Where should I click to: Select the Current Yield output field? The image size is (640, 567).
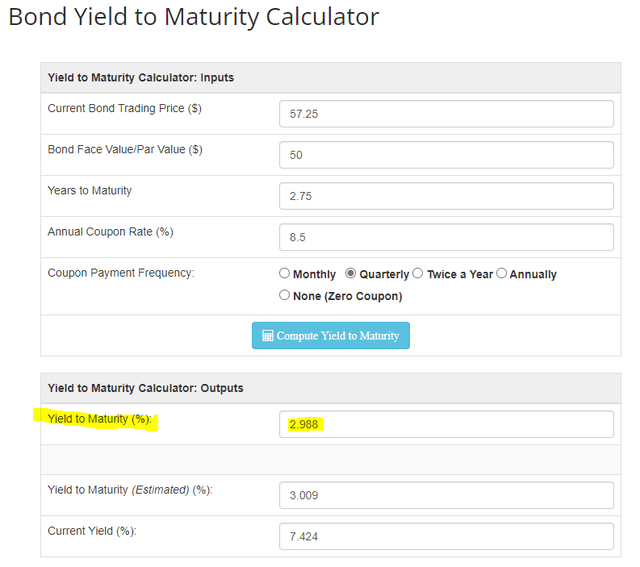pyautogui.click(x=446, y=537)
